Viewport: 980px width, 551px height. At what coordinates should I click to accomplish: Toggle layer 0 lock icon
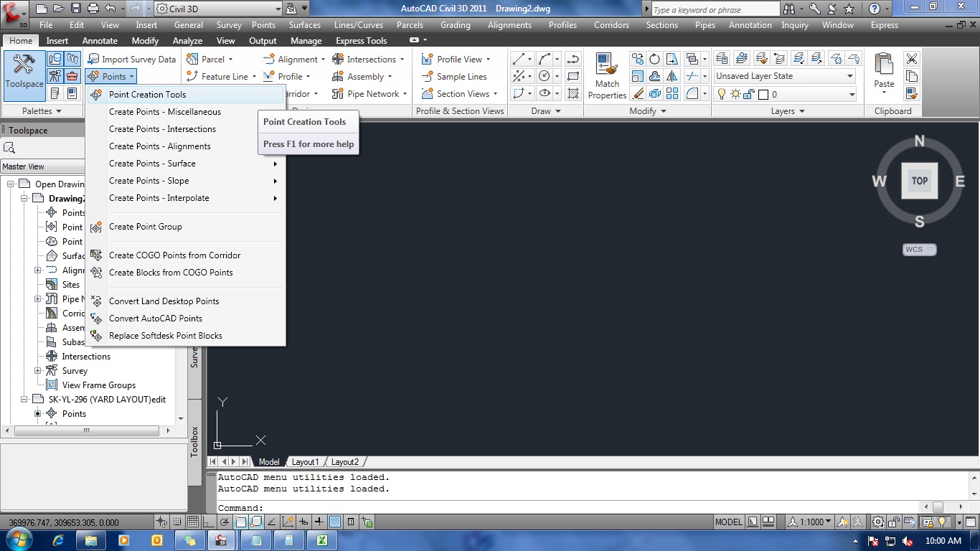click(x=748, y=94)
